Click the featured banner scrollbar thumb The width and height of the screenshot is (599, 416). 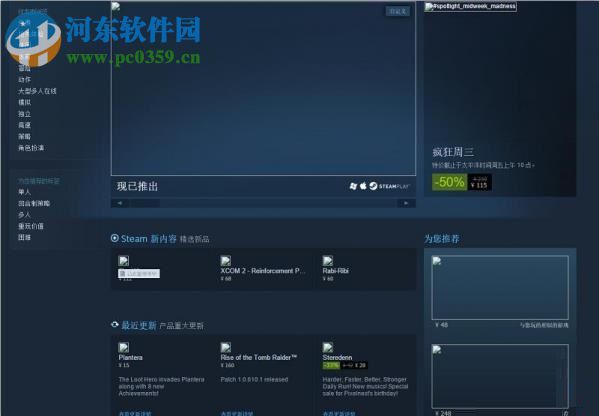pos(145,203)
